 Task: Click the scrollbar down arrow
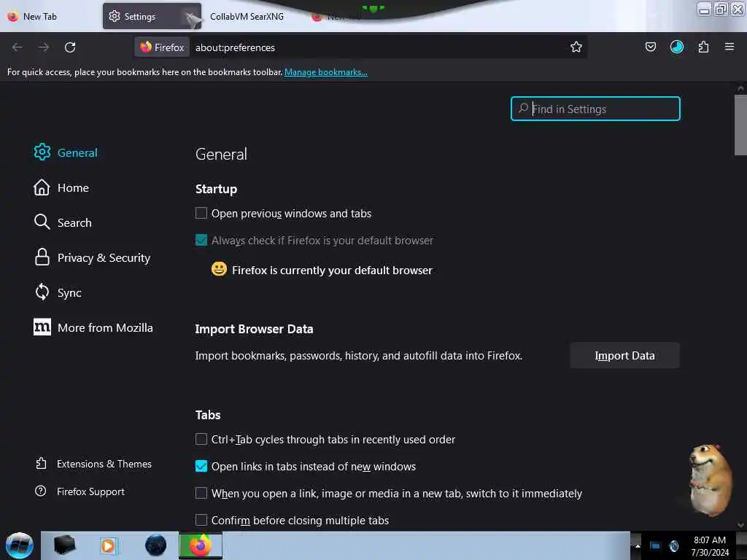click(x=740, y=525)
